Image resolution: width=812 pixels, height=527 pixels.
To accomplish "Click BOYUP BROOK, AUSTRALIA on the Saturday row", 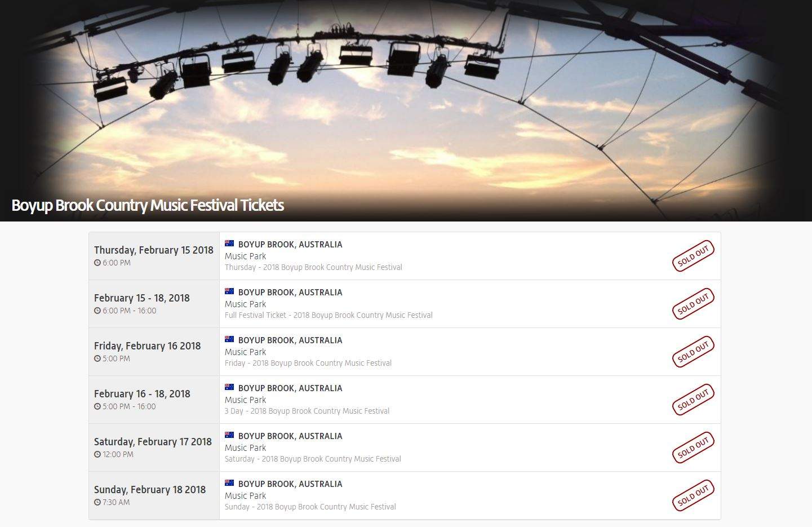I will pos(290,436).
